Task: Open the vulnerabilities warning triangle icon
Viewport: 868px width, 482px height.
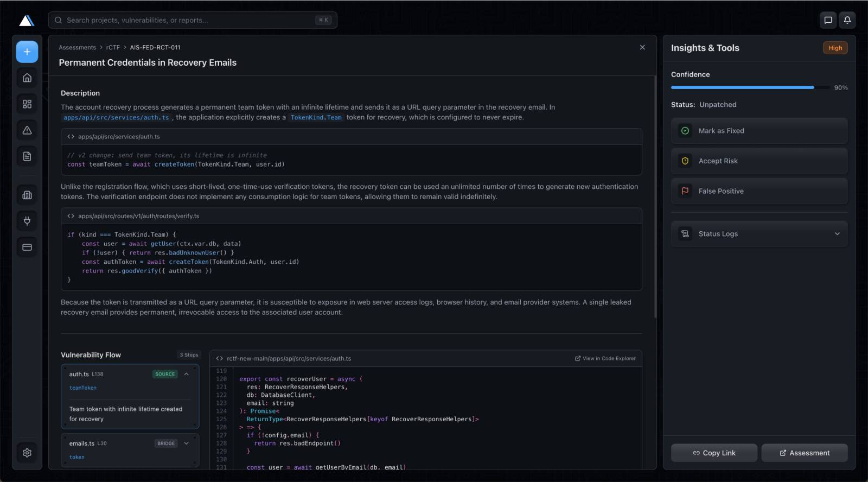Action: (27, 130)
